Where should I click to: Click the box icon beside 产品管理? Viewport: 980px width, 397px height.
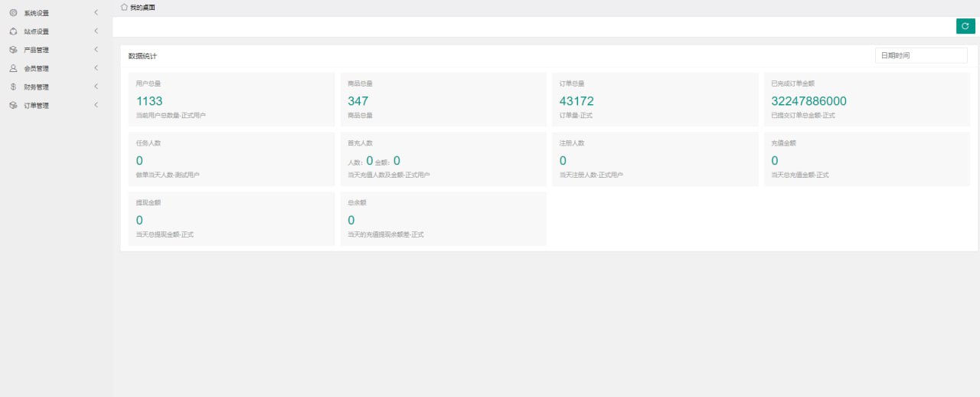point(14,50)
